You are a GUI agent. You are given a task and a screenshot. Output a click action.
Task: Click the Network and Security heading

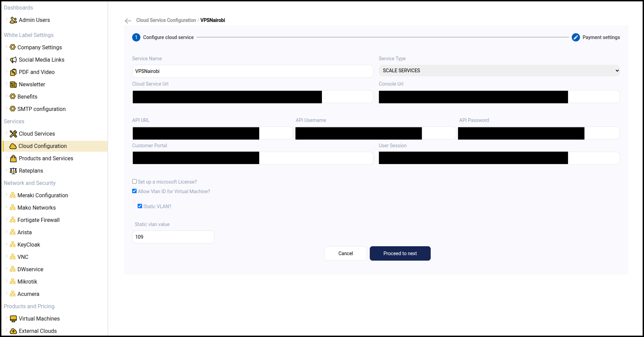click(x=30, y=183)
